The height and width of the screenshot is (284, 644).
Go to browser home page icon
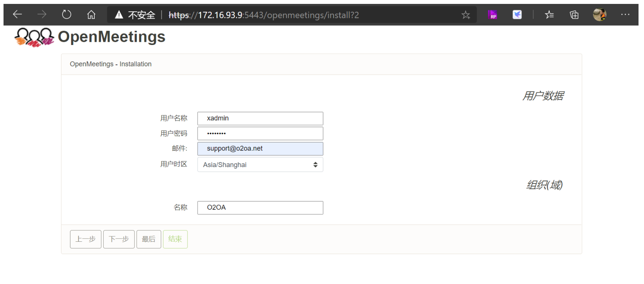click(91, 15)
